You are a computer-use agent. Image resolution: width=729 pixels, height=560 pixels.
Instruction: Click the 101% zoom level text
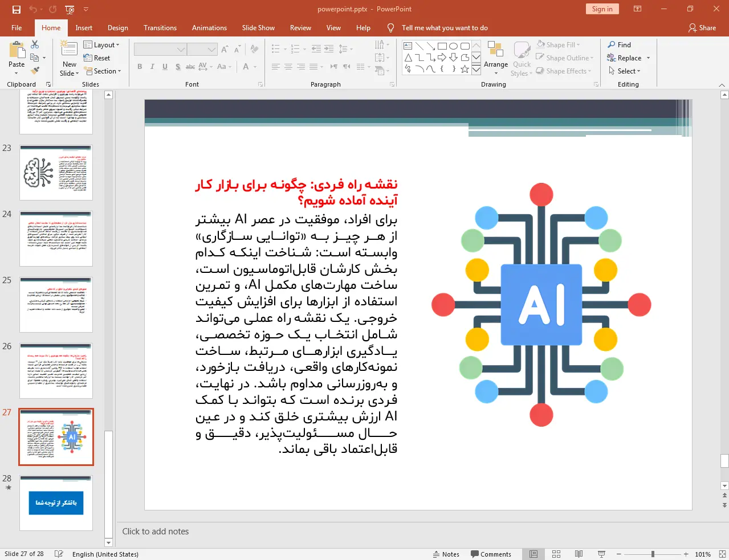tap(703, 554)
